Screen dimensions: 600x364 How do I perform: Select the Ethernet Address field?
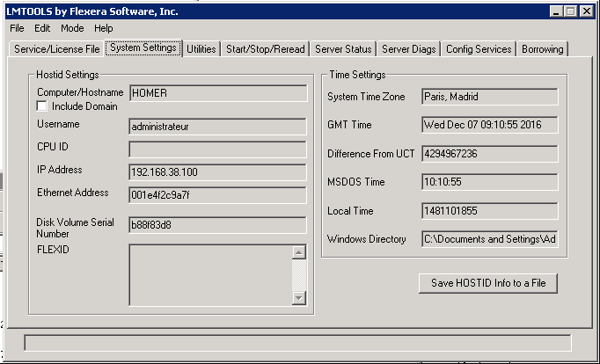pos(217,194)
